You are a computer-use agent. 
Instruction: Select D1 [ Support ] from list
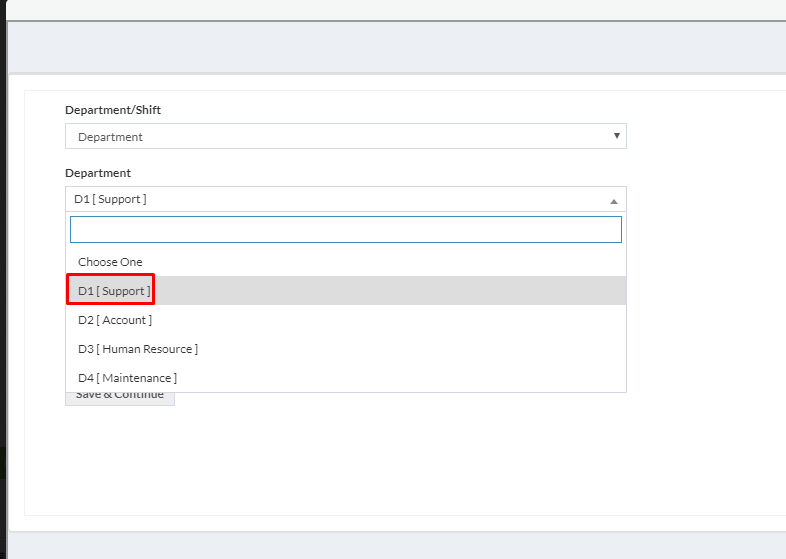345,291
